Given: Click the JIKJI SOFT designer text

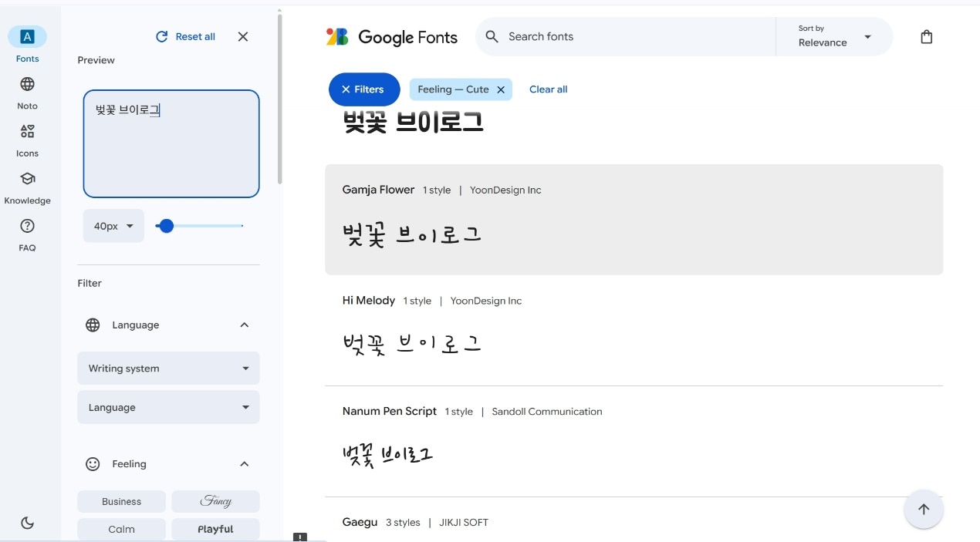Looking at the screenshot, I should 464,523.
